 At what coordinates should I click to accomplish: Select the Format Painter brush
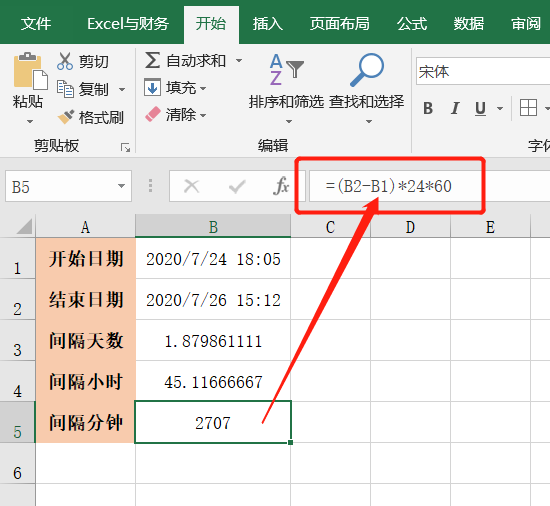(66, 117)
